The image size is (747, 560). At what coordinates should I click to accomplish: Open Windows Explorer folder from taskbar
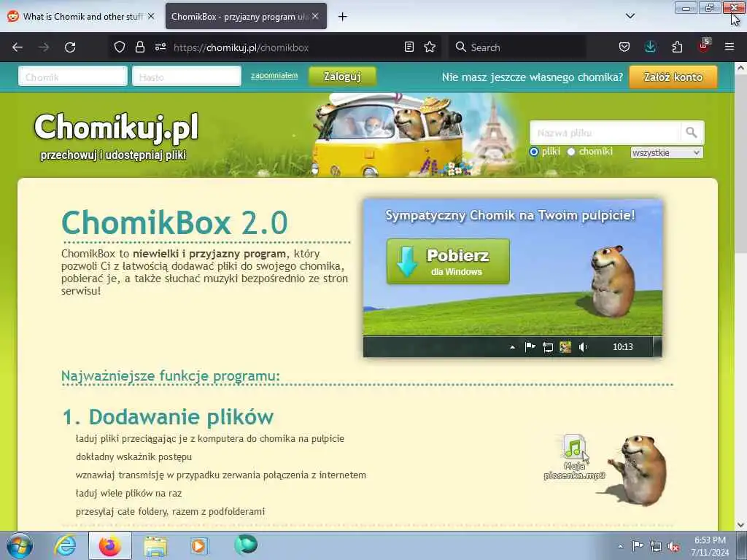click(x=155, y=545)
